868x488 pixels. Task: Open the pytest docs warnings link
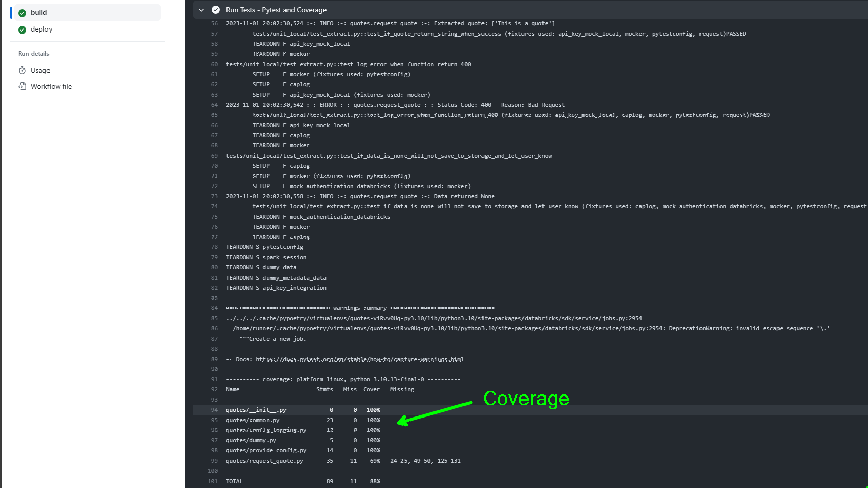pyautogui.click(x=360, y=359)
